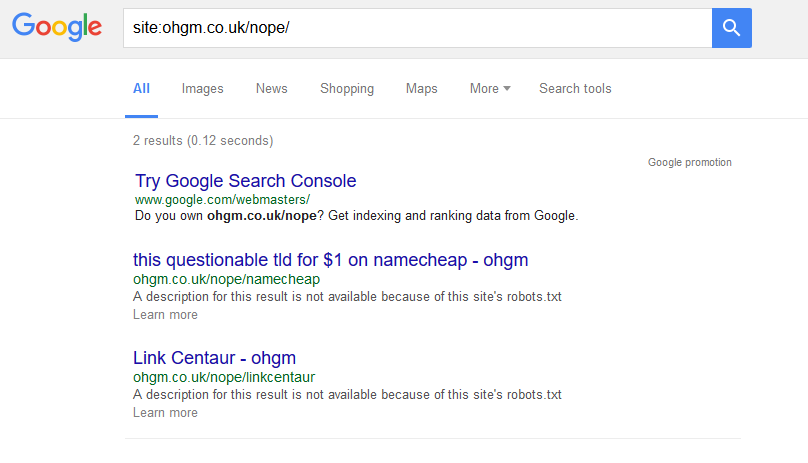The width and height of the screenshot is (808, 463).
Task: Click the ohgm.co.uk/nope/namecheap URL
Action: 226,279
